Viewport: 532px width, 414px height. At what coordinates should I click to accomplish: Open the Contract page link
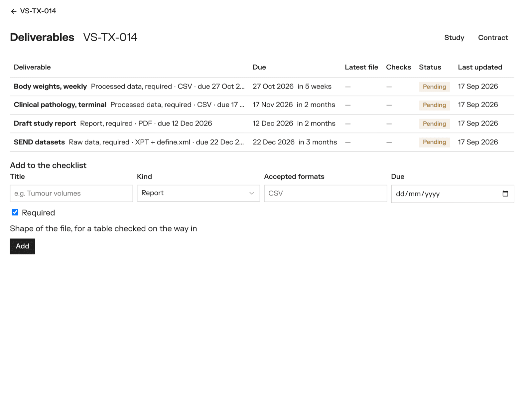493,38
